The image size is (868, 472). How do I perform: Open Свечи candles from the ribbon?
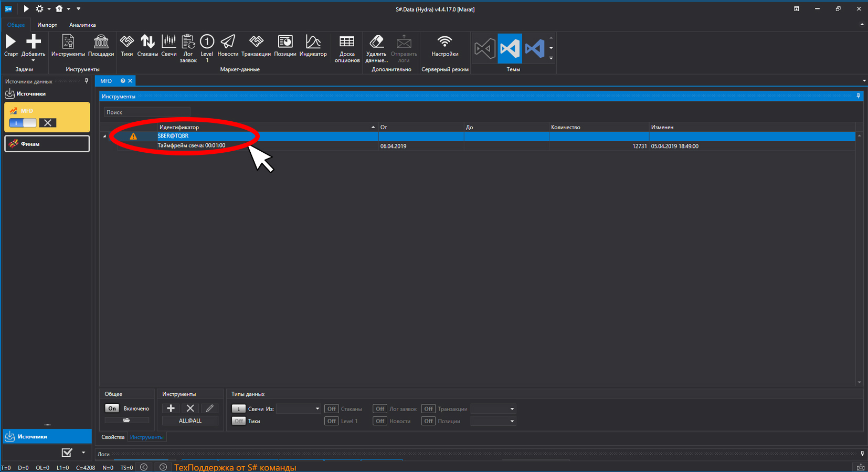(169, 46)
